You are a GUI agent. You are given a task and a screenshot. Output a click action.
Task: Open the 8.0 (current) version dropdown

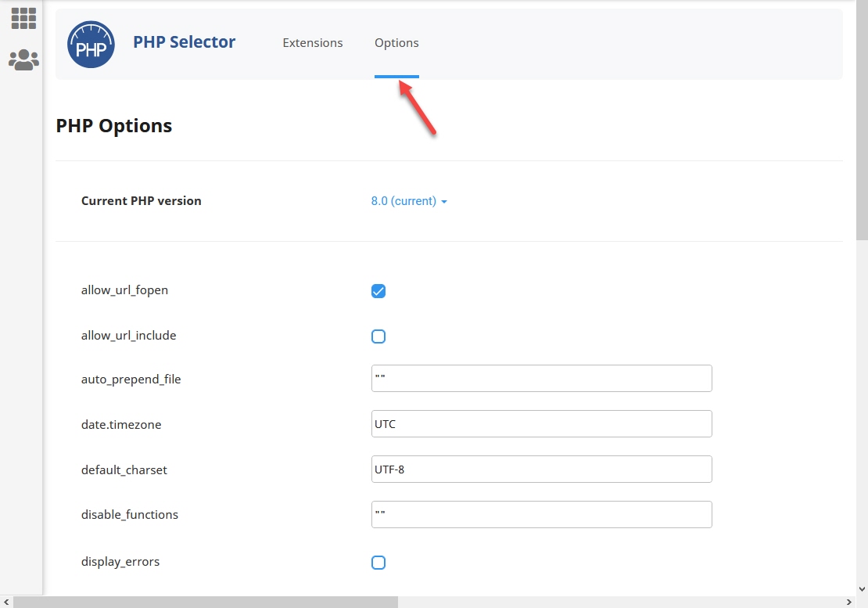409,201
